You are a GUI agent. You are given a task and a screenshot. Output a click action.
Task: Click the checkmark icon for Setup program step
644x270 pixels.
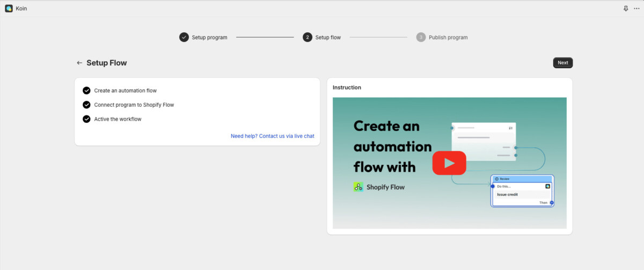click(184, 37)
